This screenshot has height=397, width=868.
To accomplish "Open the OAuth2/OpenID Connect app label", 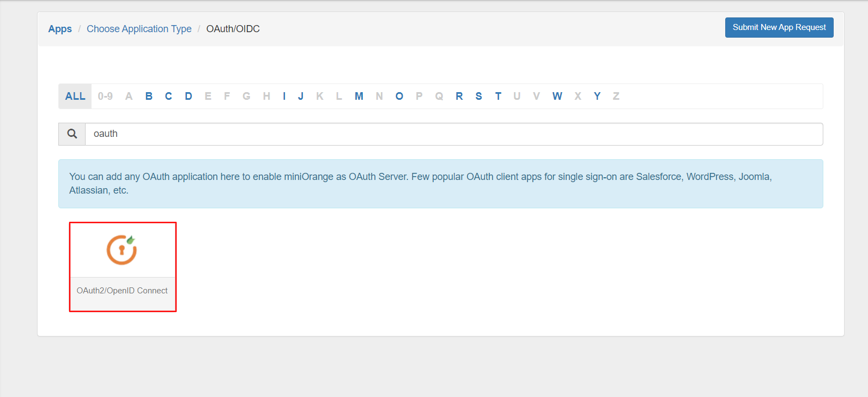I will click(x=122, y=291).
